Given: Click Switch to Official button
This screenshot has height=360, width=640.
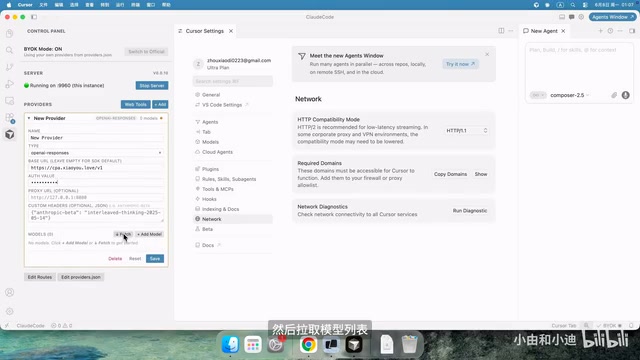Looking at the screenshot, I should click(x=146, y=52).
